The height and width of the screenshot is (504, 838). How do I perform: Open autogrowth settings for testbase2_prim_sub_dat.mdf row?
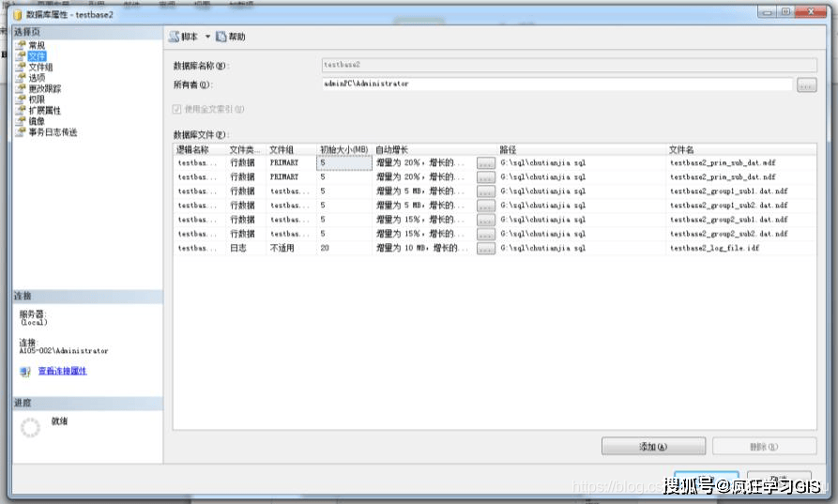click(x=486, y=163)
